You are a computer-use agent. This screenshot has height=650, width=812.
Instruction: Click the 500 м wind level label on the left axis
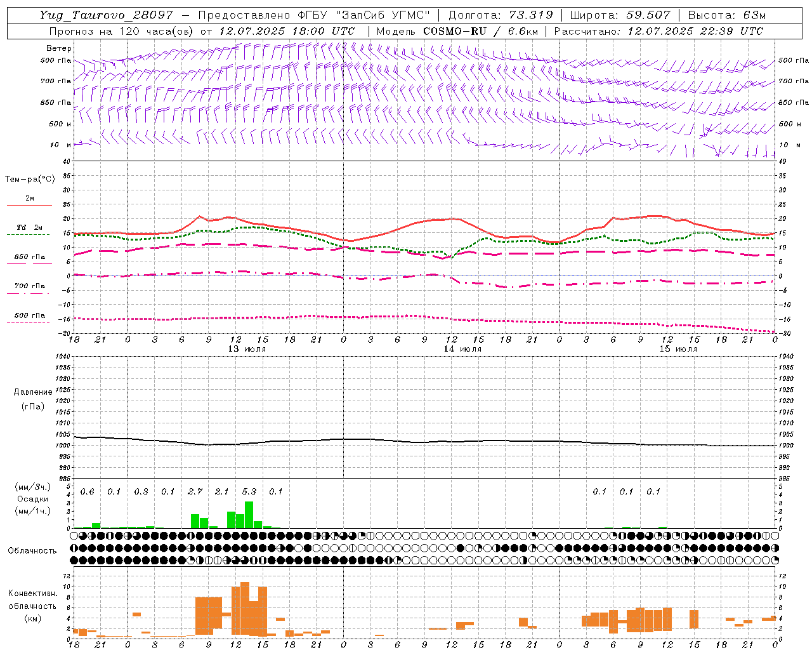(x=59, y=124)
